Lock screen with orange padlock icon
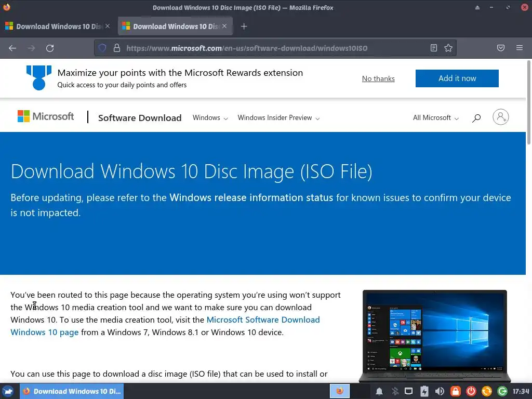532x399 pixels. tap(455, 391)
